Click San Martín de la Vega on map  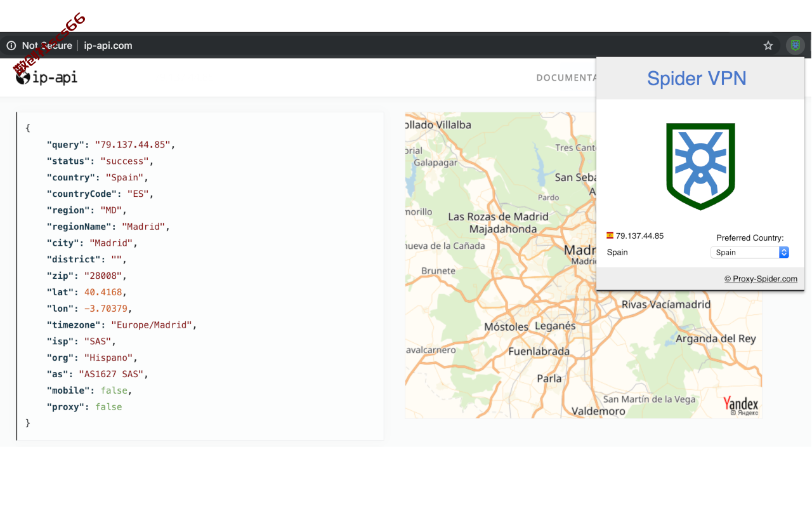(x=649, y=399)
